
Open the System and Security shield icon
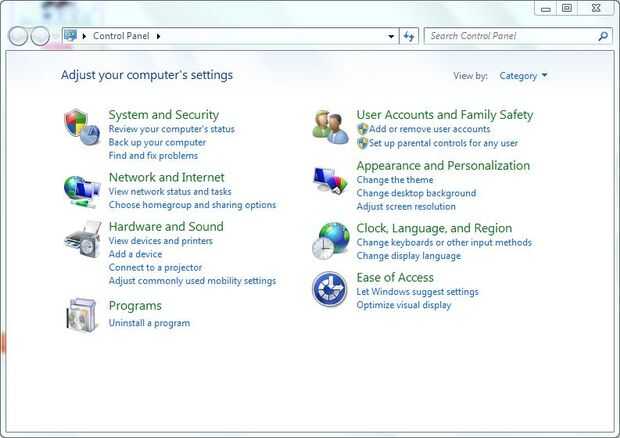82,127
